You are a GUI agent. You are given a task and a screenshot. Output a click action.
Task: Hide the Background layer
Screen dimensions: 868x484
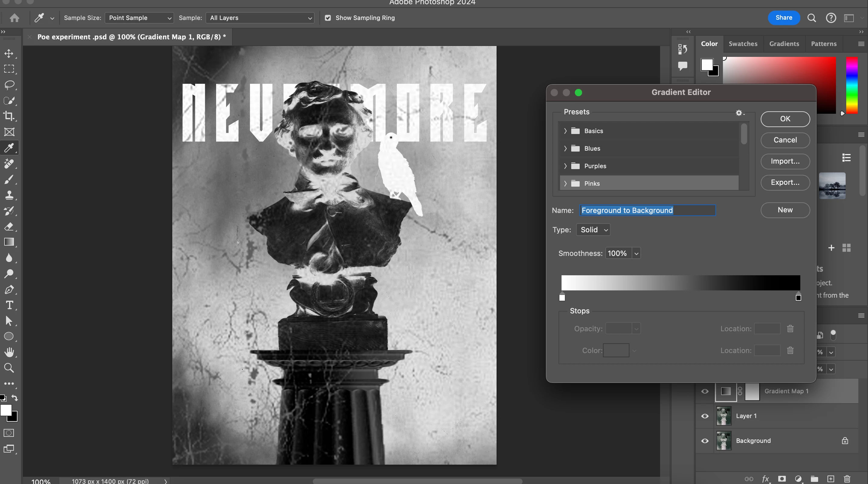(704, 441)
